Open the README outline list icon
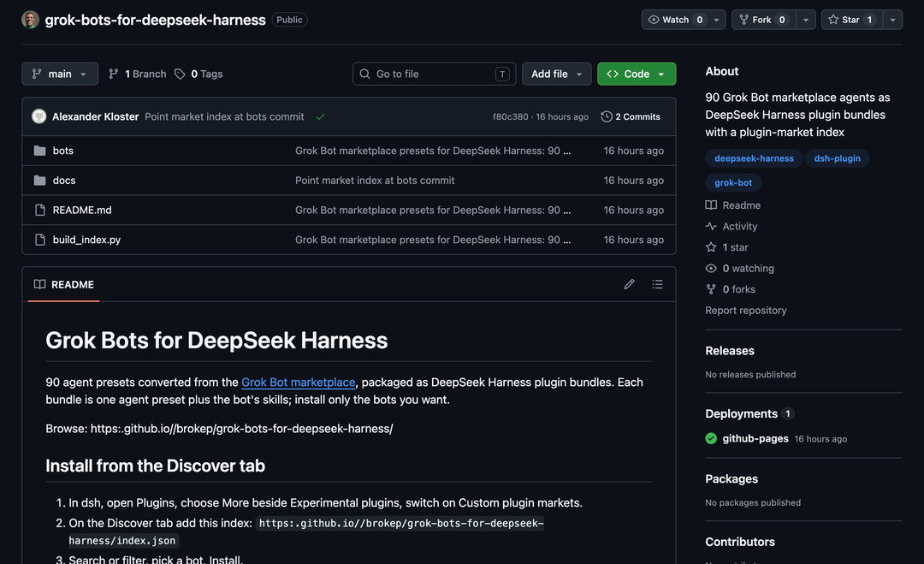 pos(658,285)
